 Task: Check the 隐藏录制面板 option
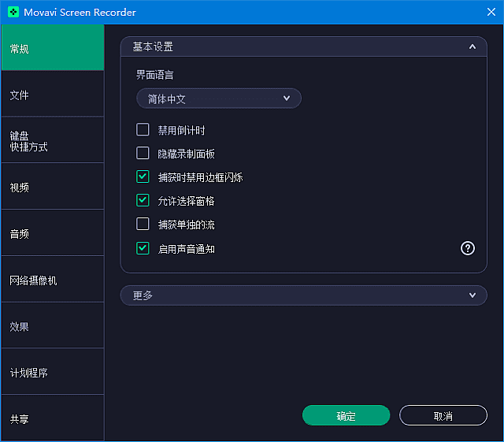pyautogui.click(x=143, y=154)
